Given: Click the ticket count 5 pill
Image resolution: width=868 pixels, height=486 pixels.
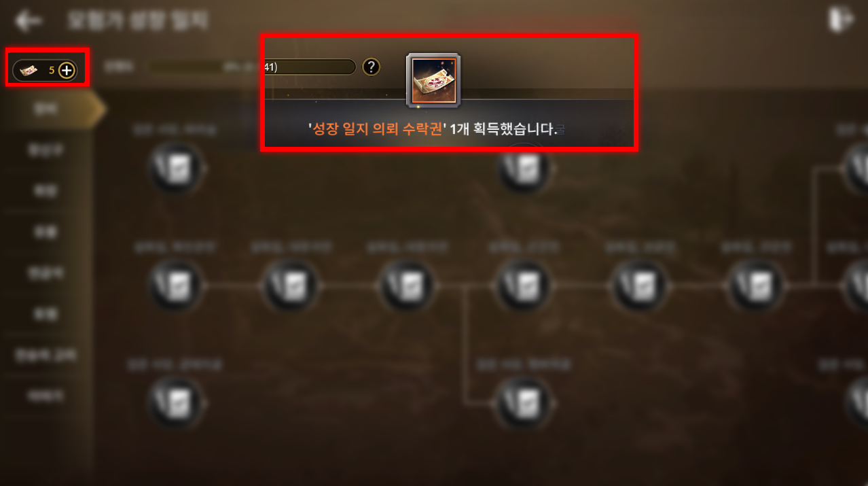Looking at the screenshot, I should (x=45, y=69).
